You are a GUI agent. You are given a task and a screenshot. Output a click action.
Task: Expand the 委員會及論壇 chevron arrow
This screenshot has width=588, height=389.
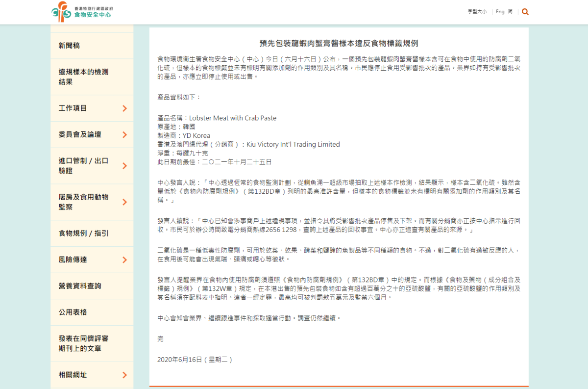click(x=124, y=135)
